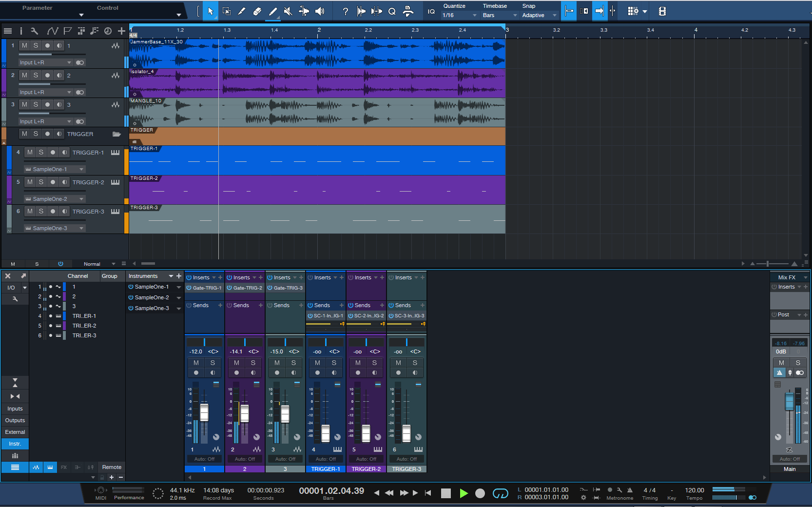The width and height of the screenshot is (812, 507).
Task: Show the Outputs section in mixer
Action: point(15,420)
